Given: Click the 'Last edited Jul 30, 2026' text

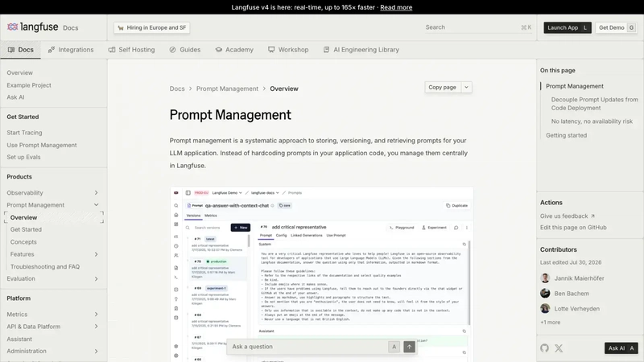Looking at the screenshot, I should [571, 262].
